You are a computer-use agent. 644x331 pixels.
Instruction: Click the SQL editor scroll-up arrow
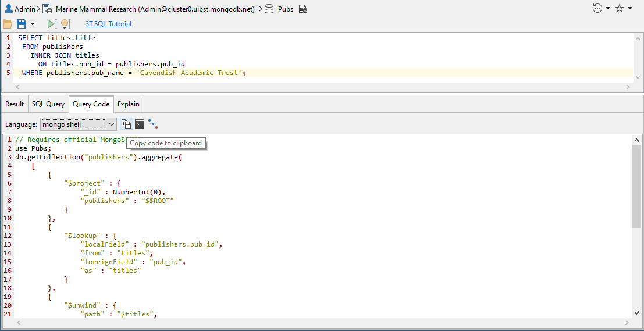(638, 38)
